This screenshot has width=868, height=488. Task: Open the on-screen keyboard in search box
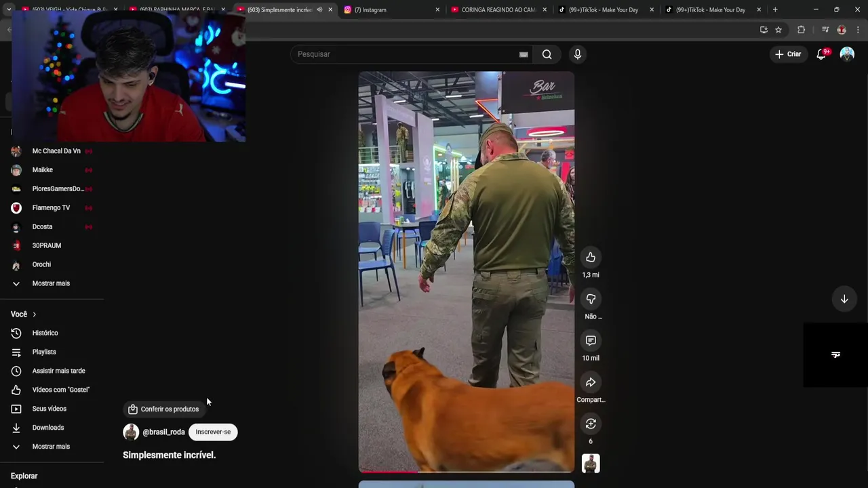tap(524, 54)
